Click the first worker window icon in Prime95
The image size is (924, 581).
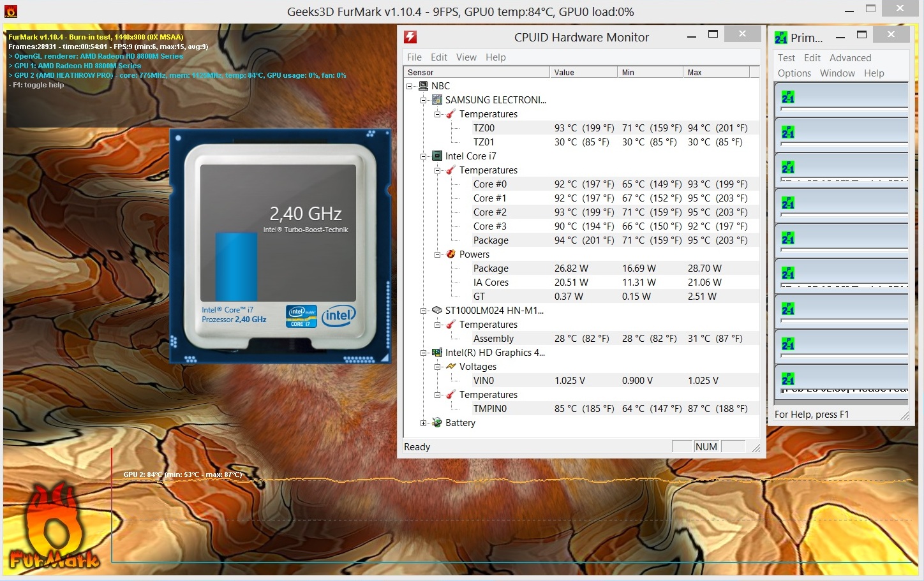[x=788, y=97]
